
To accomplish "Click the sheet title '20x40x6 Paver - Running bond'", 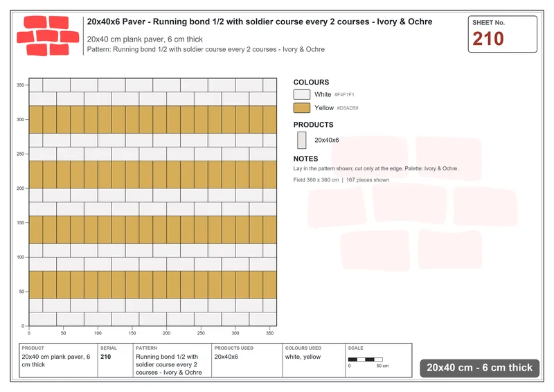I will coord(259,21).
